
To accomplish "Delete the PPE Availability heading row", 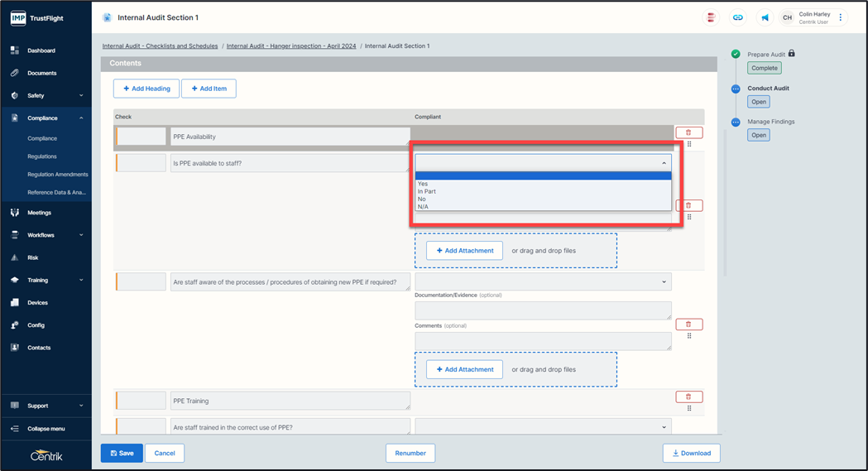I will point(688,132).
